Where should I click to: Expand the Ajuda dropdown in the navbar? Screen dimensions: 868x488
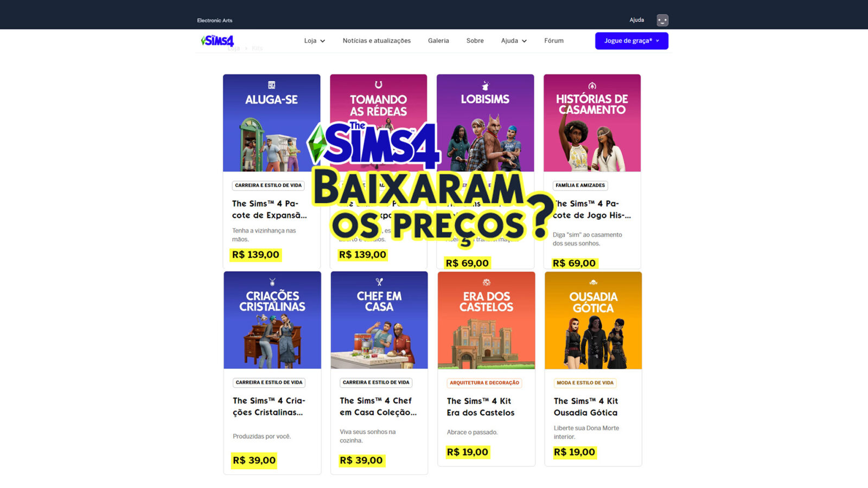514,41
